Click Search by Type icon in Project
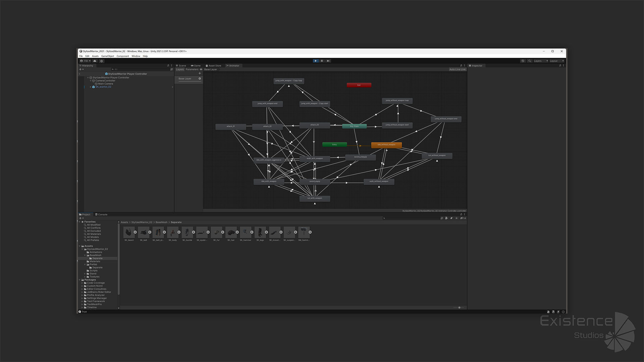Viewport: 644px width, 362px height. tap(446, 218)
